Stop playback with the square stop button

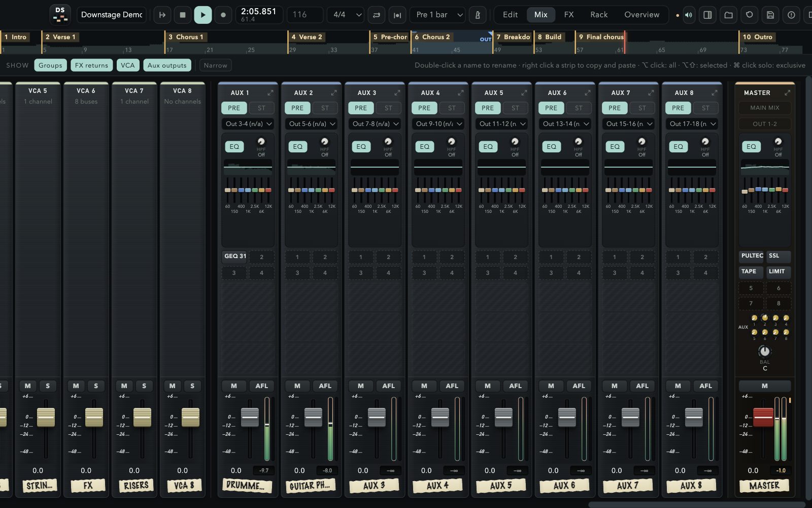pos(183,15)
